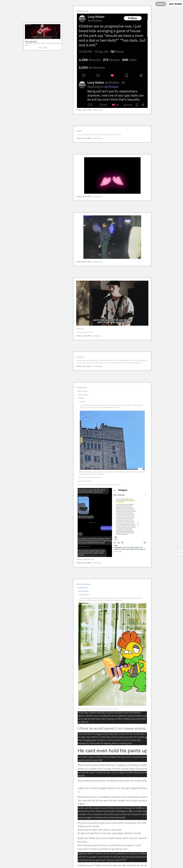Open tendernxss username link
The width and height of the screenshot is (183, 868).
click(80, 329)
